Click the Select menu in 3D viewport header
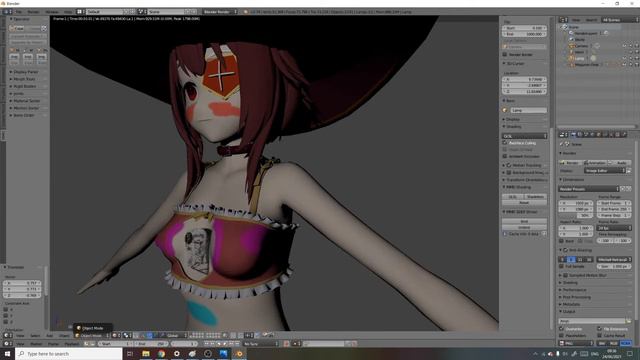 pyautogui.click(x=35, y=336)
